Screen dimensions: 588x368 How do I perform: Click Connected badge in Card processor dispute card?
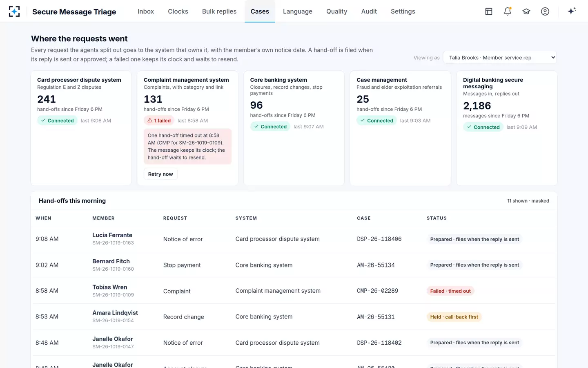pyautogui.click(x=57, y=121)
